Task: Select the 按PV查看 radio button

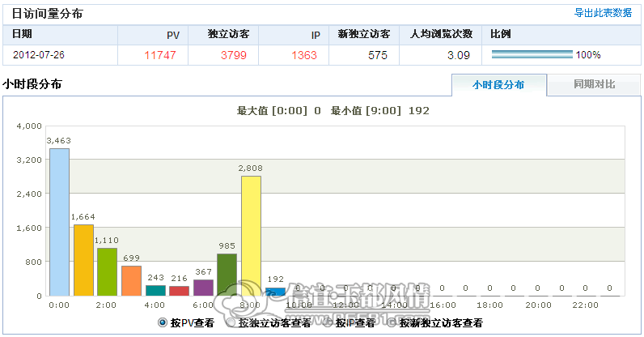Action: pyautogui.click(x=163, y=323)
